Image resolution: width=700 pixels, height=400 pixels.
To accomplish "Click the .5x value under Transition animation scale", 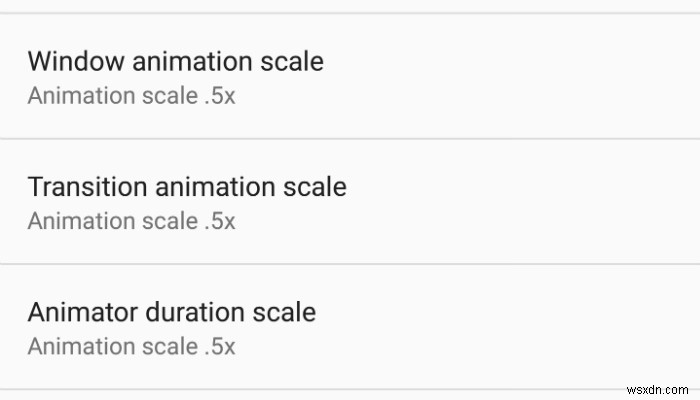I will coord(216,221).
